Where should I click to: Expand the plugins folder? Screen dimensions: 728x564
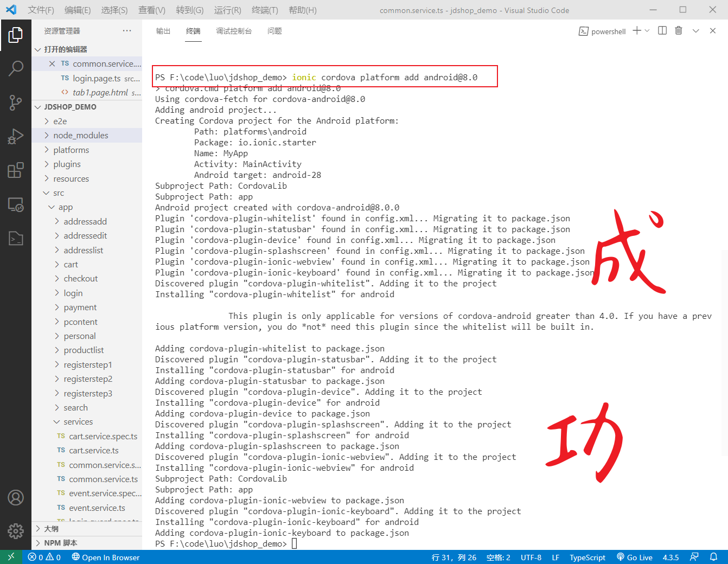click(x=87, y=164)
